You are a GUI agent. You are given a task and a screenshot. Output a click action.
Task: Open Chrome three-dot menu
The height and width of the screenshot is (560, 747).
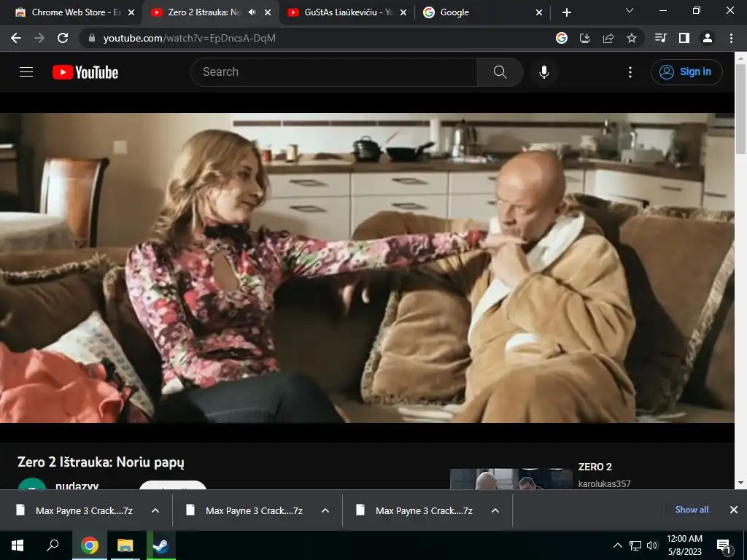click(731, 38)
